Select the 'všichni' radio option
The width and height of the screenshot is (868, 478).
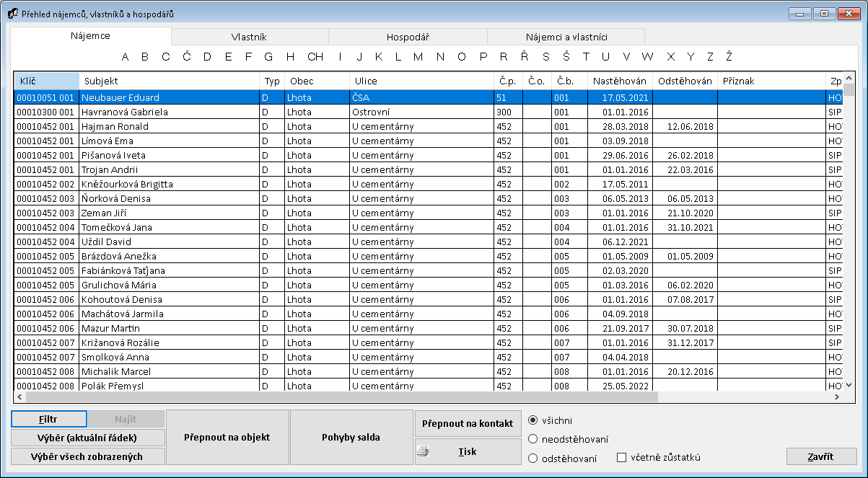coord(533,420)
